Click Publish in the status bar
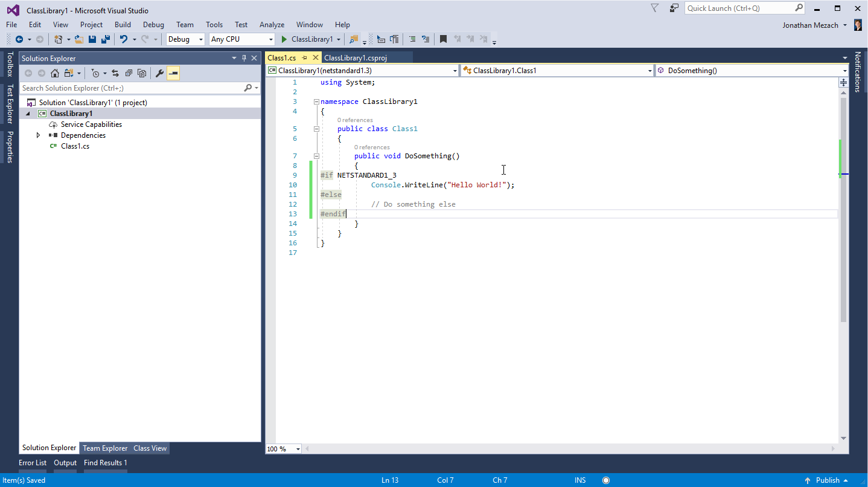868x487 pixels. [x=827, y=480]
